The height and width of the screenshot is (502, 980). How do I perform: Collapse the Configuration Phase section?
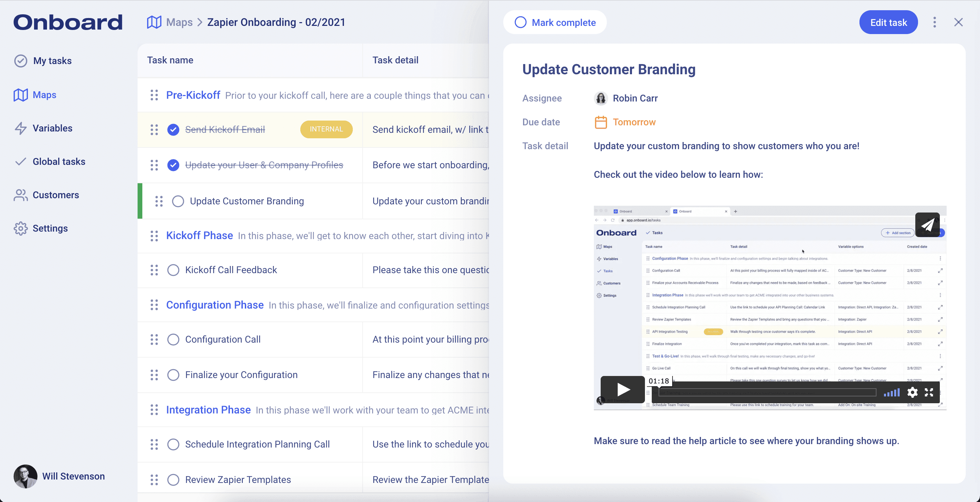pyautogui.click(x=215, y=305)
